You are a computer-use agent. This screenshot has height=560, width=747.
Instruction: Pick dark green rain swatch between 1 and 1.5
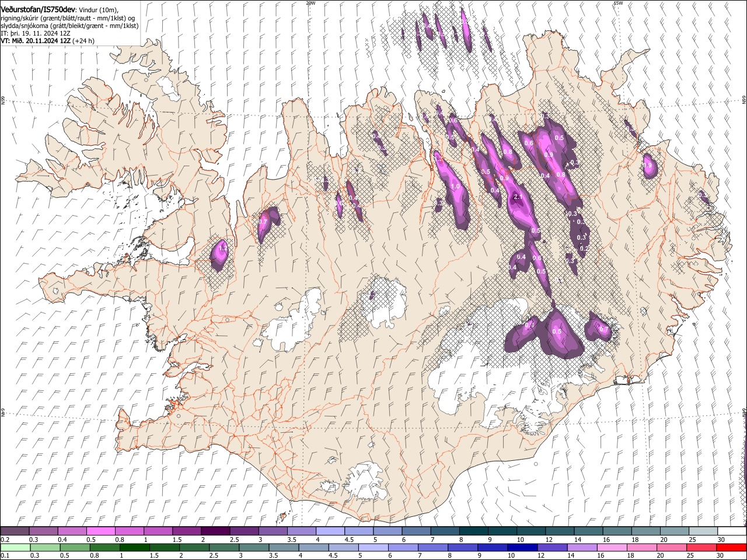pyautogui.click(x=135, y=547)
